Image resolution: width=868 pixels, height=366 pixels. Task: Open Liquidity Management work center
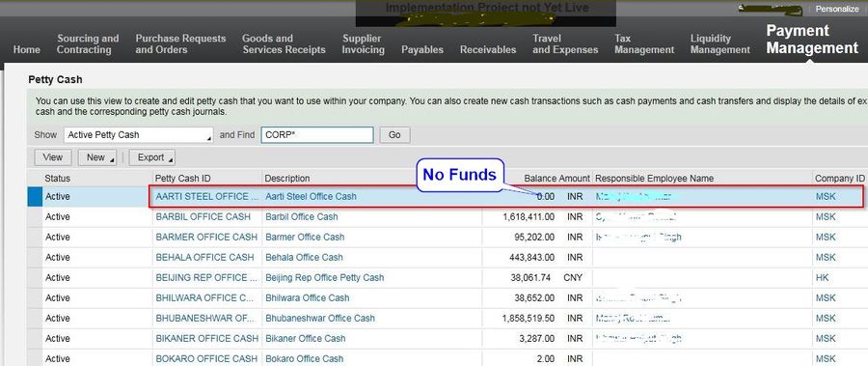point(720,43)
